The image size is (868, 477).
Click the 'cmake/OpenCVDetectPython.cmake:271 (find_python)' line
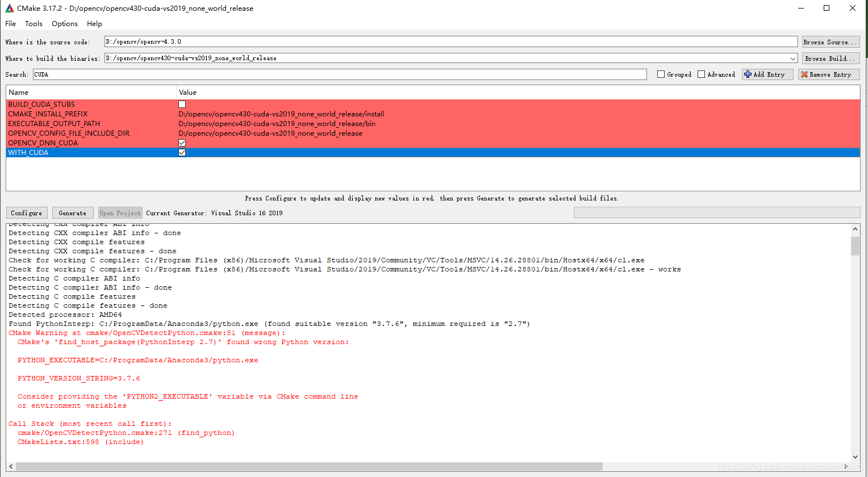(x=126, y=433)
